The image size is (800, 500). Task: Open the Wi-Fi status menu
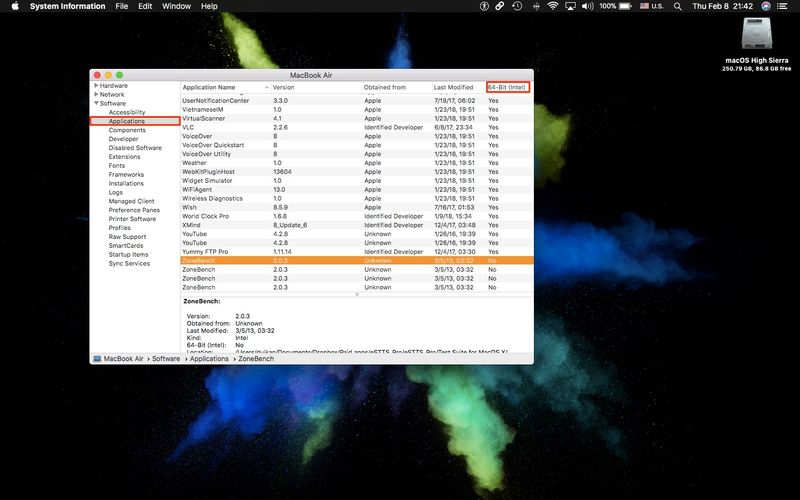click(553, 6)
